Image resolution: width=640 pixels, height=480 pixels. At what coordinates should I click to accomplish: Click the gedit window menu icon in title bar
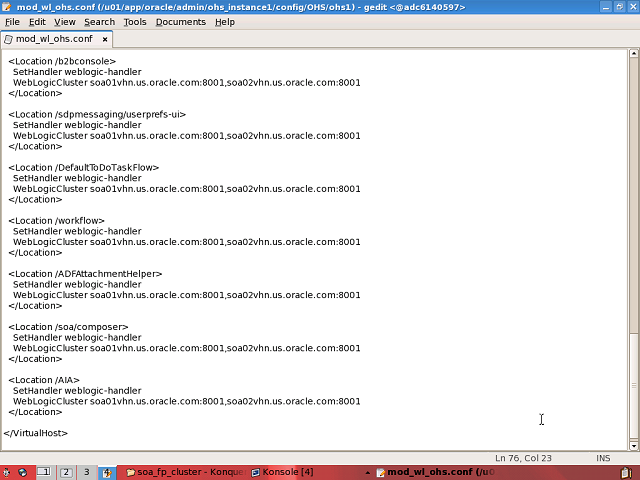pos(7,6)
